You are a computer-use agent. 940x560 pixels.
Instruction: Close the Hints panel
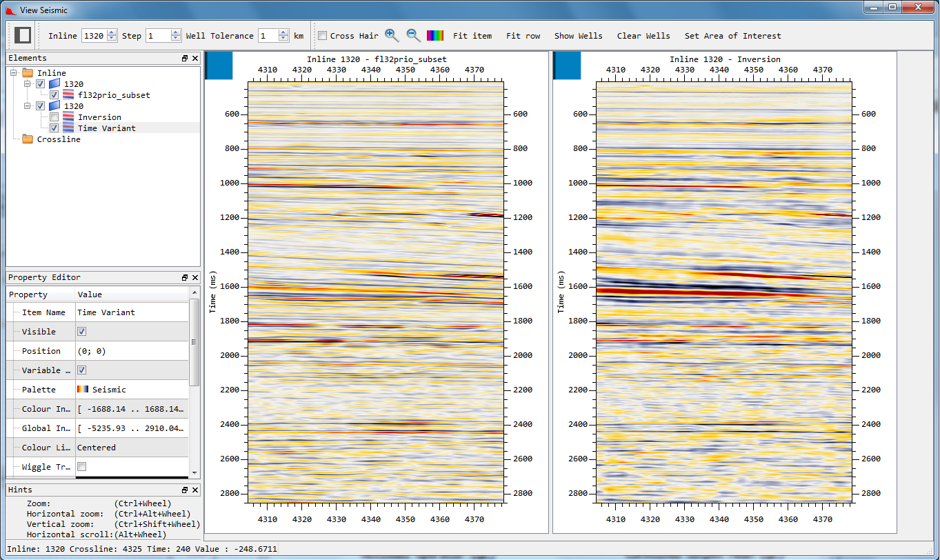(195, 490)
